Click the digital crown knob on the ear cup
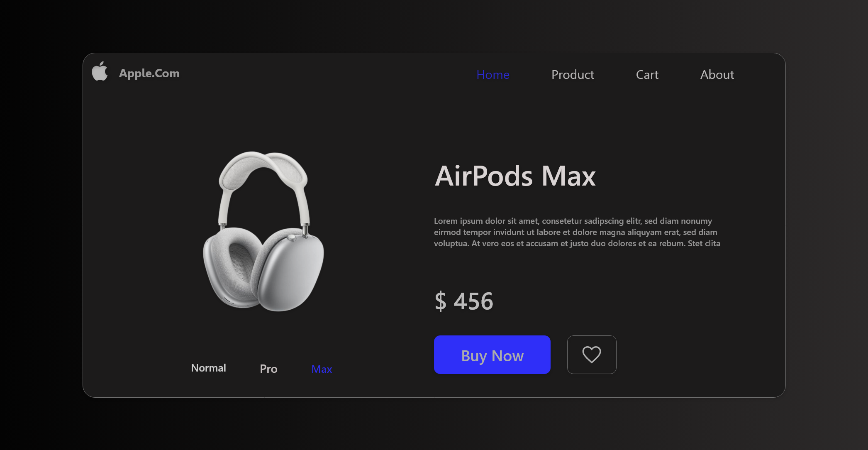 coord(292,238)
